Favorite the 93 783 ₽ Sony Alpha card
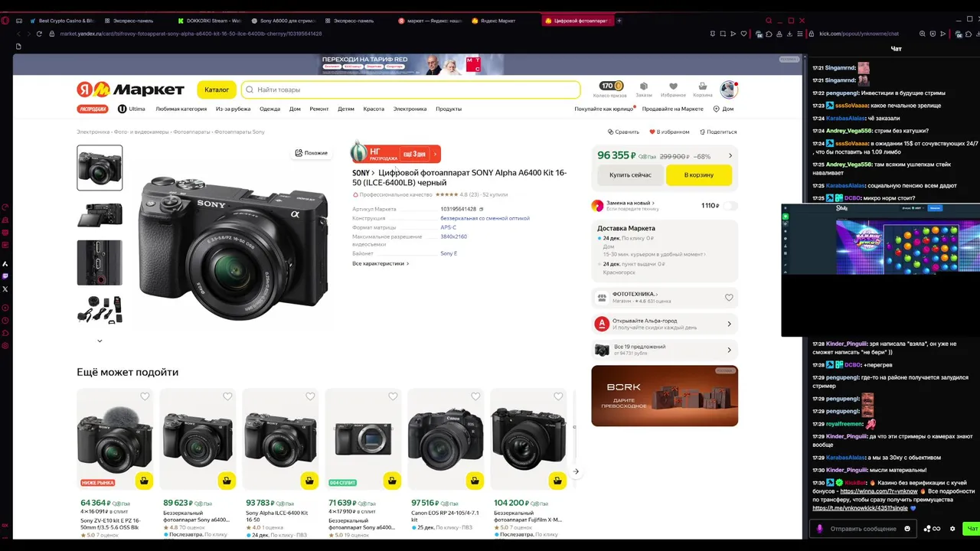 310,396
